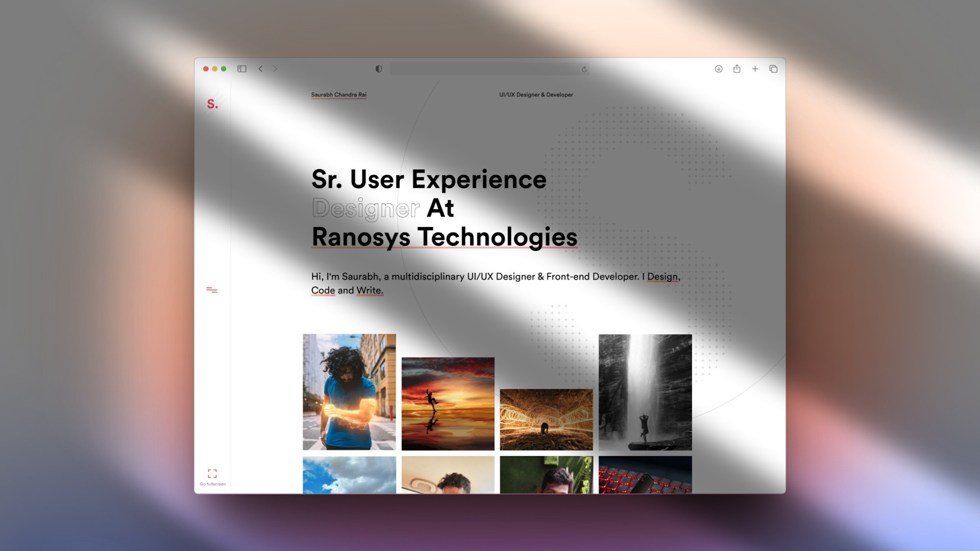Show the tab overview icon
Image resolution: width=980 pixels, height=551 pixels.
(773, 69)
